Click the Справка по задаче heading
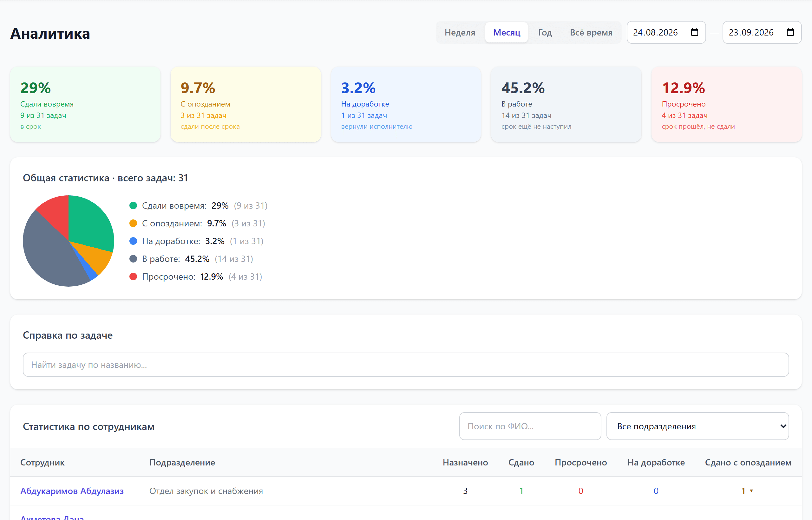The width and height of the screenshot is (812, 520). (68, 335)
